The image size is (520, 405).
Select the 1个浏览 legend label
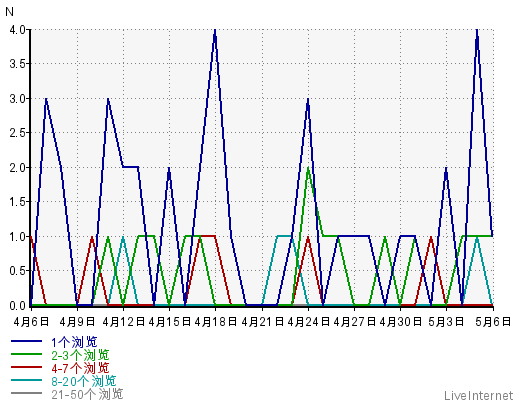[x=74, y=342]
